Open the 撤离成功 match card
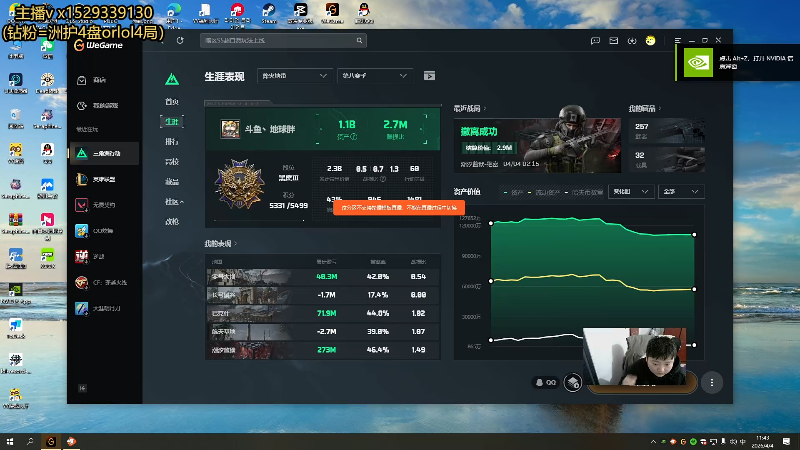This screenshot has height=450, width=800. [x=537, y=145]
